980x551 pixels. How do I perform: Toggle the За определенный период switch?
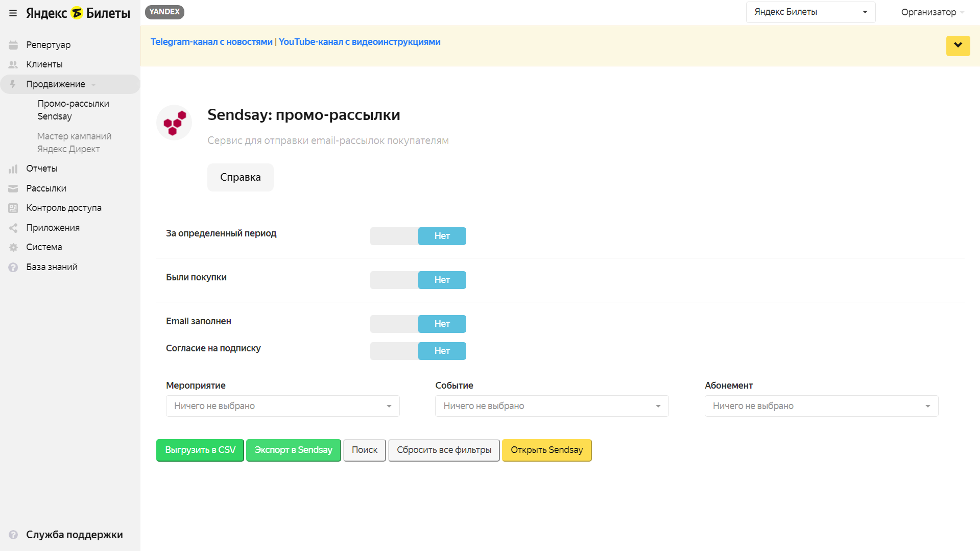418,236
